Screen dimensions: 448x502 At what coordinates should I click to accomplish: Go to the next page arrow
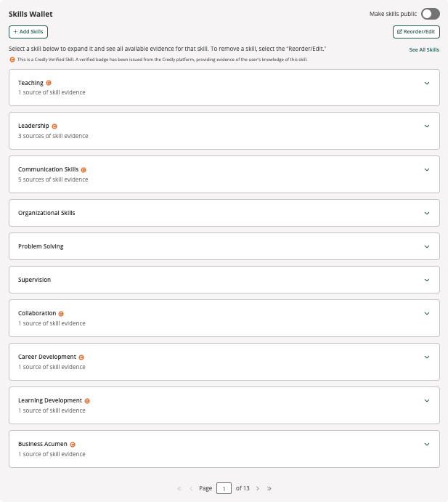(x=258, y=488)
